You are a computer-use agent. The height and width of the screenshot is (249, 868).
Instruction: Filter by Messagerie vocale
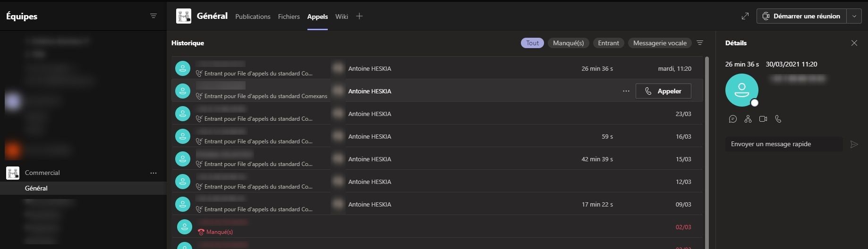tap(660, 43)
